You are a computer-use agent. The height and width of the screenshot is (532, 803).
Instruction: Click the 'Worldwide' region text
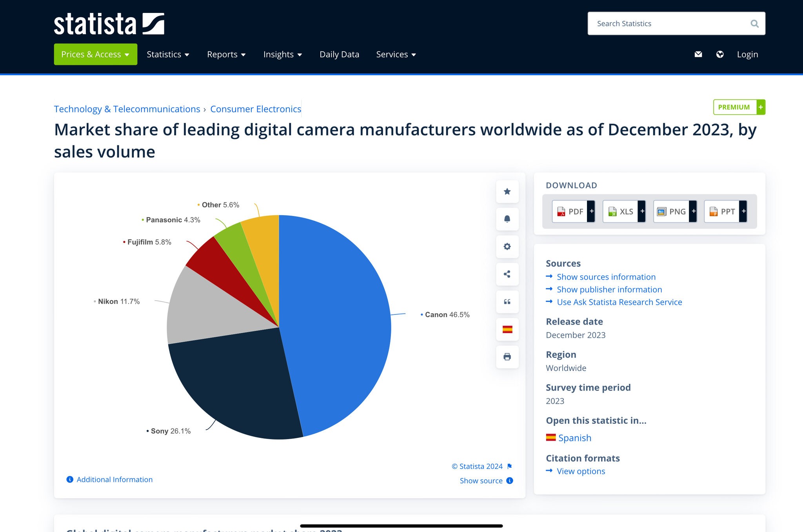coord(566,368)
